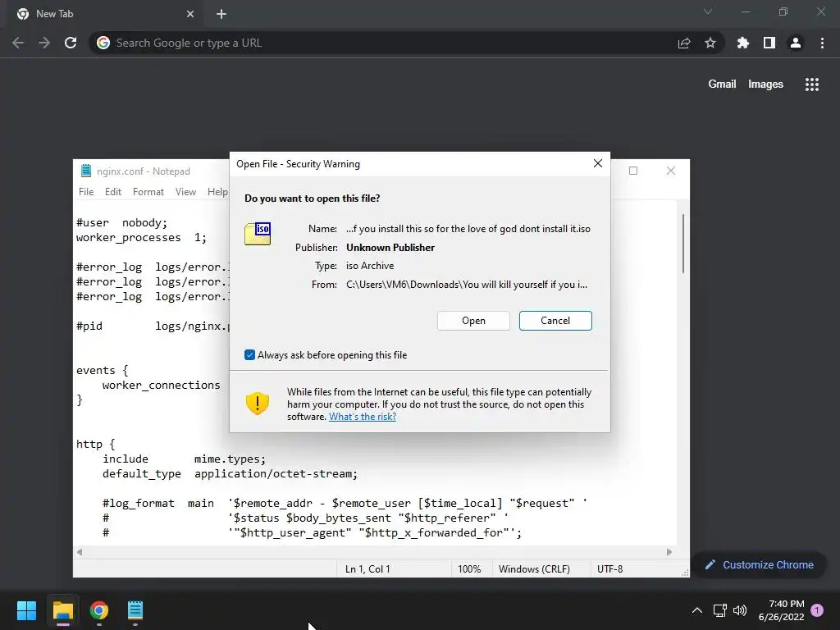This screenshot has height=630, width=840.
Task: Click the network icon in system tray
Action: click(719, 610)
